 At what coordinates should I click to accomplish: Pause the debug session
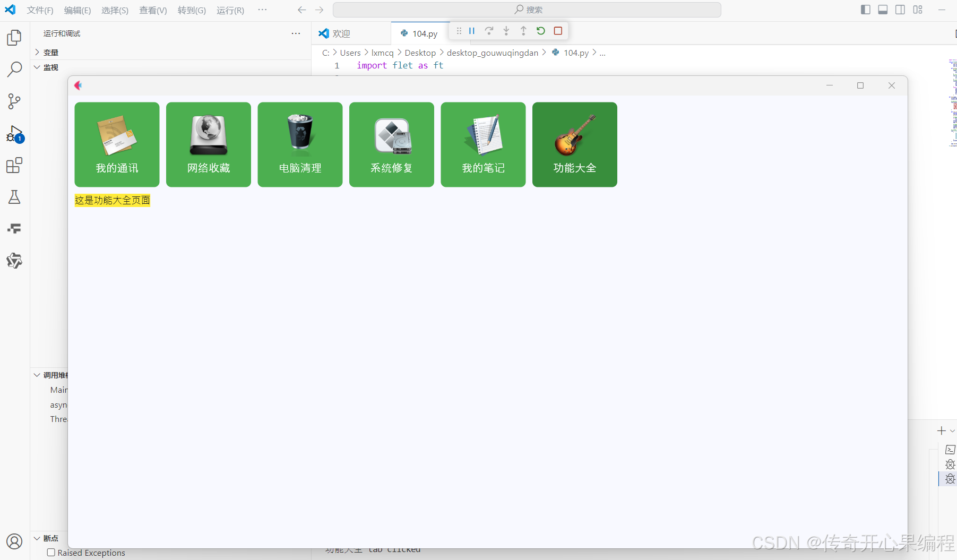coord(472,31)
